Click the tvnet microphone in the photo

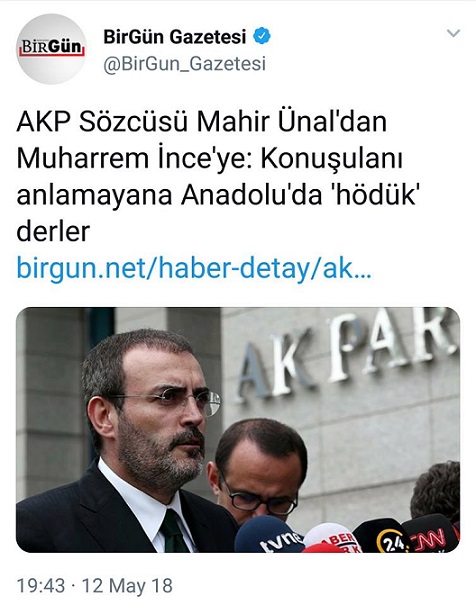(268, 535)
